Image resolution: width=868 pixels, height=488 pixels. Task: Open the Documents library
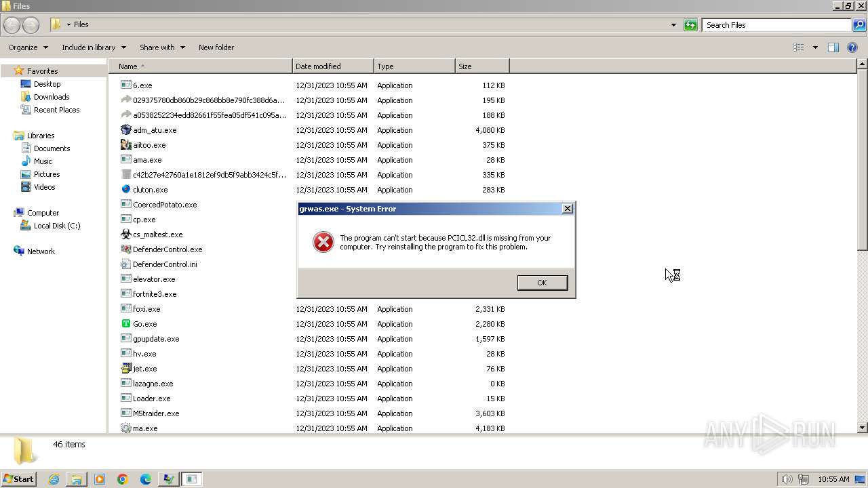click(52, 148)
